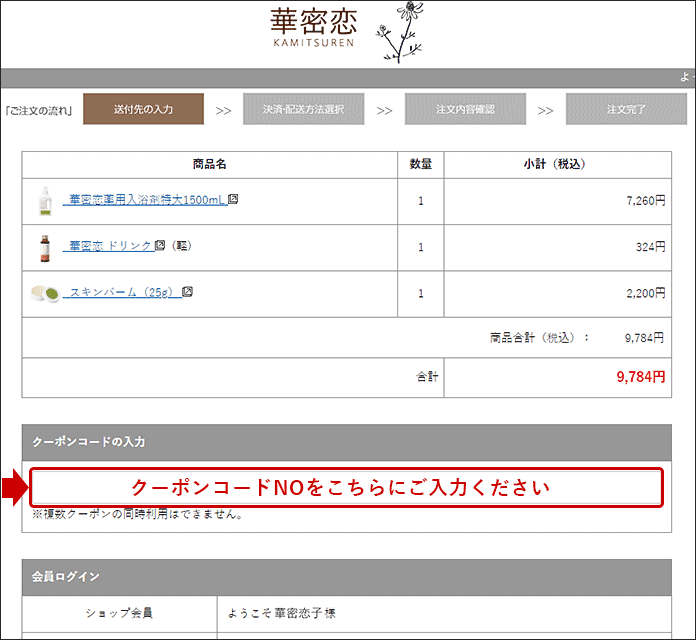Click the 会員ログイン section header

click(x=347, y=577)
